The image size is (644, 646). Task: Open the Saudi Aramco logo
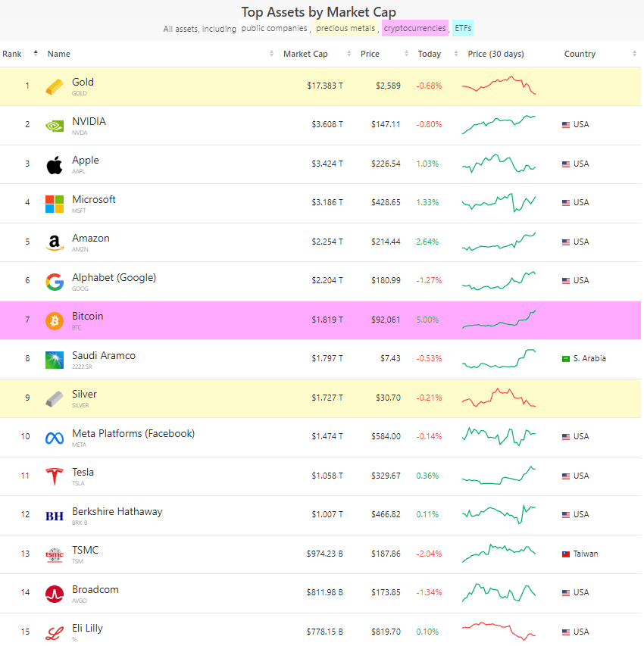[x=55, y=360]
